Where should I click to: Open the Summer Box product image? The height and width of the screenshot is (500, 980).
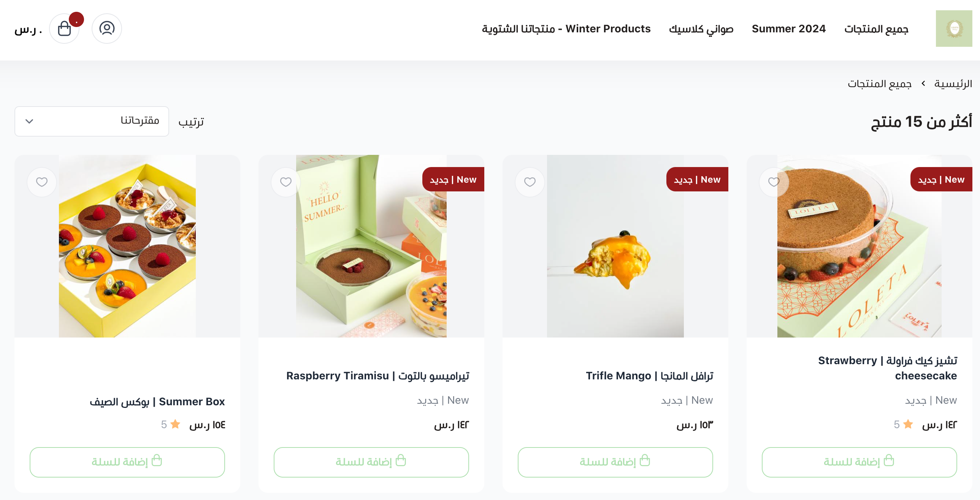[127, 246]
